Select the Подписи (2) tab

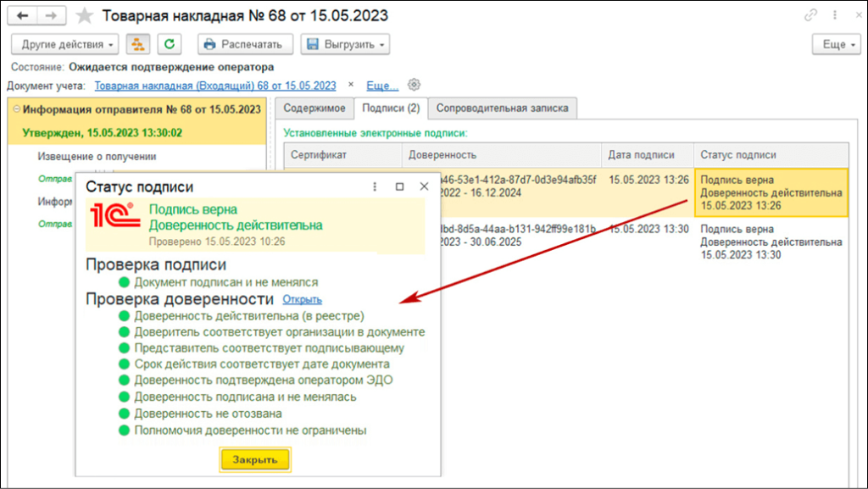391,108
